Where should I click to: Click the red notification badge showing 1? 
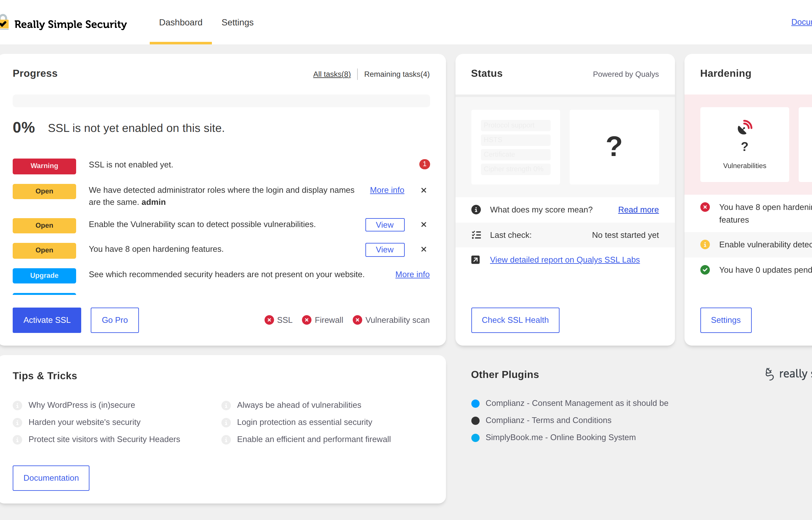click(425, 164)
